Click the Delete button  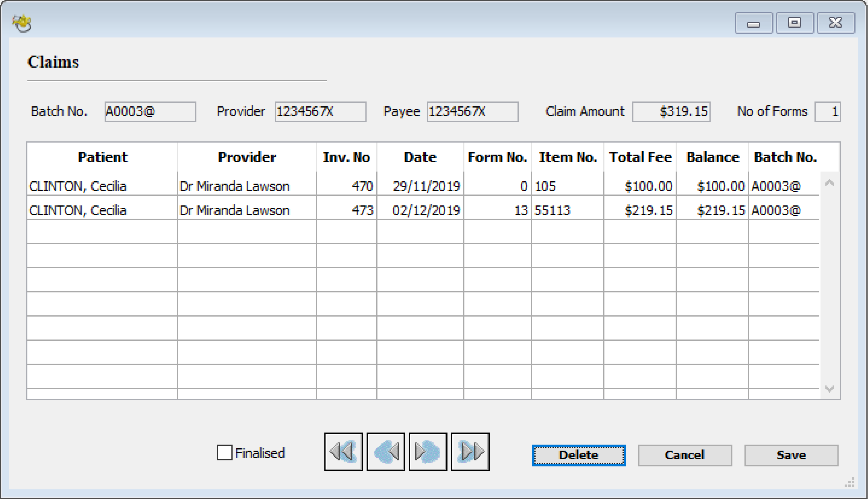click(x=578, y=455)
